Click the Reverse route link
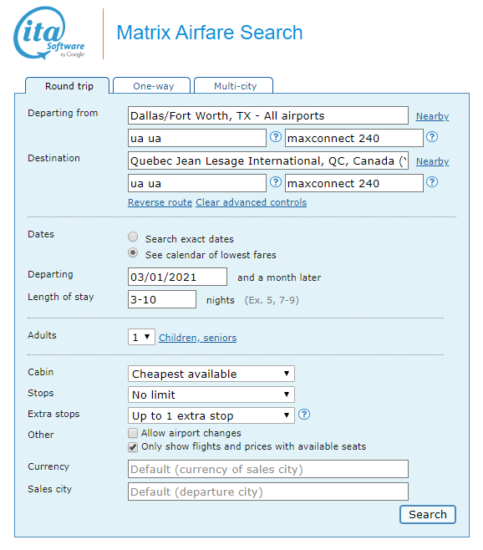483x550 pixels. tap(160, 202)
